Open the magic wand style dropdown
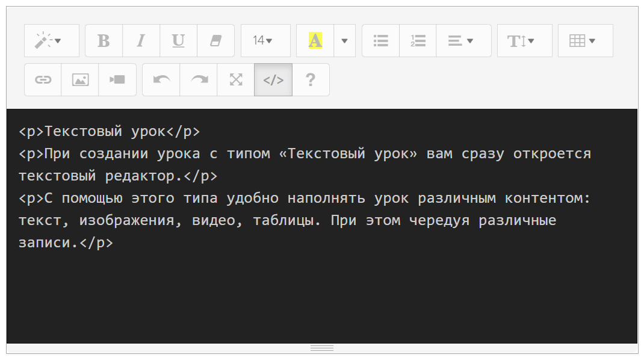 52,41
